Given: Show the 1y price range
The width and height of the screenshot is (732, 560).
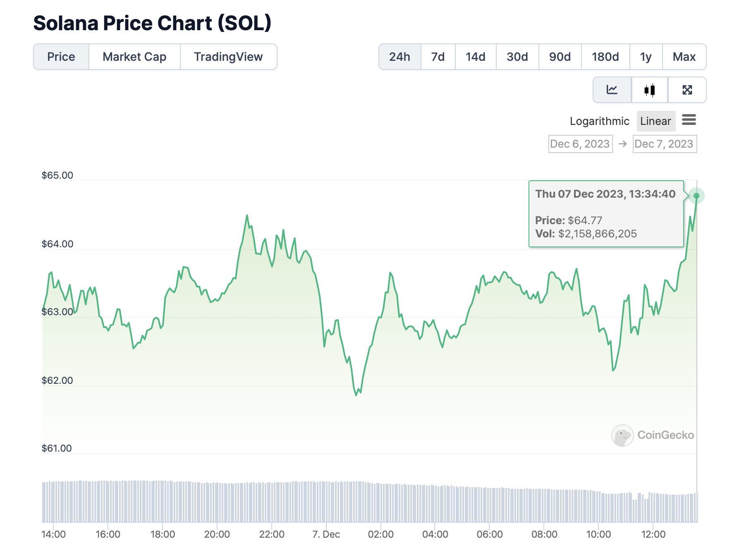Looking at the screenshot, I should 646,57.
